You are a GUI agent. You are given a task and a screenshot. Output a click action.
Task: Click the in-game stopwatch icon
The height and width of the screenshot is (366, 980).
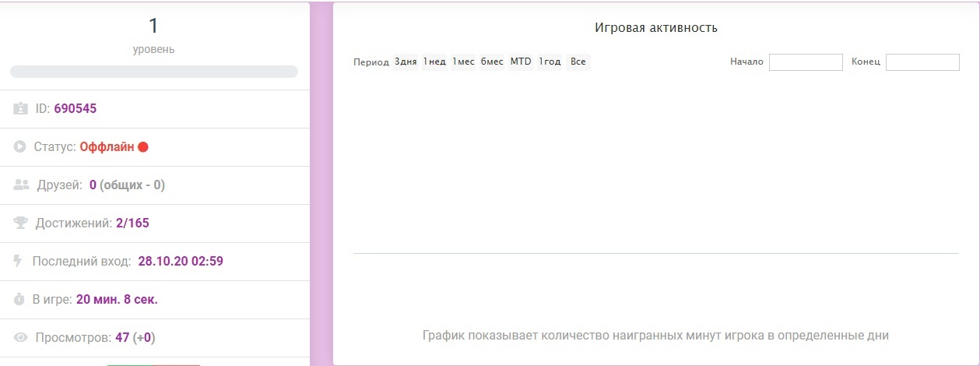[20, 299]
